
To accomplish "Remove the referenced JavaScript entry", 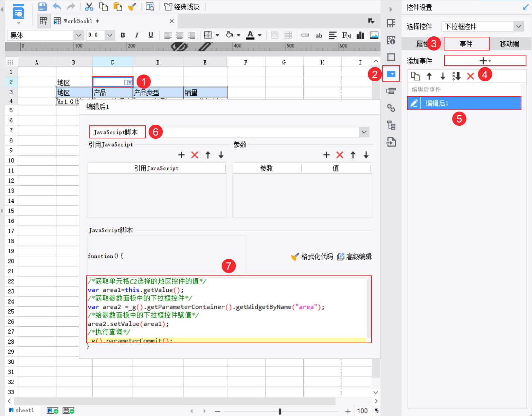I will pos(195,155).
